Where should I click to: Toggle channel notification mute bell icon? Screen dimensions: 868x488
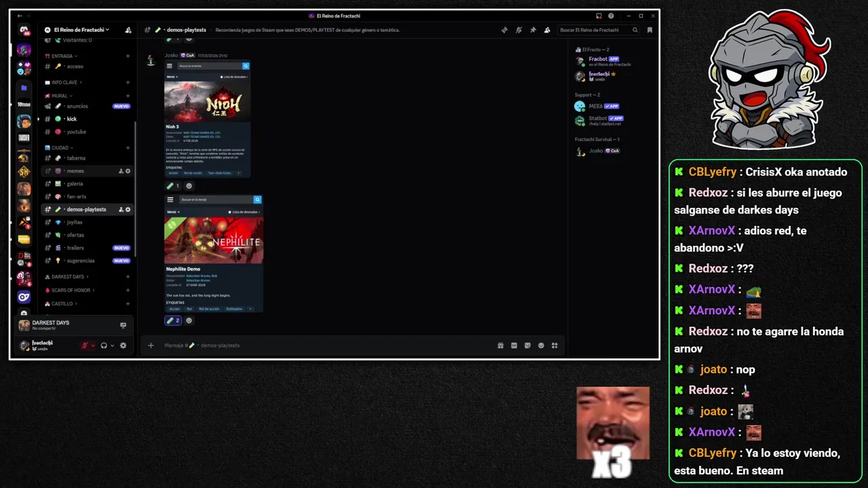pyautogui.click(x=518, y=30)
